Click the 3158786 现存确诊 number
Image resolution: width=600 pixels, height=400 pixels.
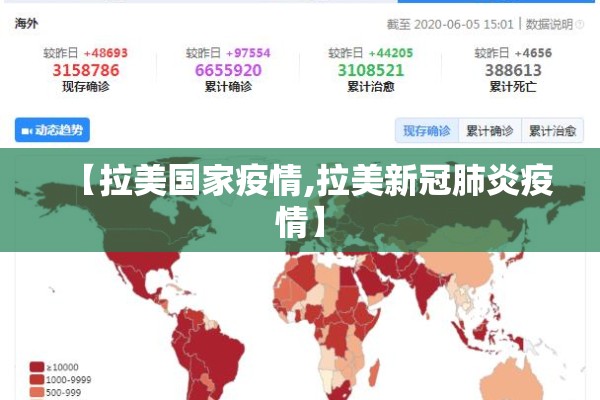pos(86,70)
